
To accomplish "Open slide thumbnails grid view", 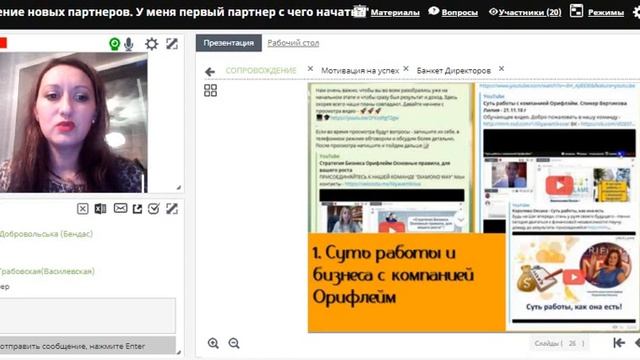I will click(210, 90).
